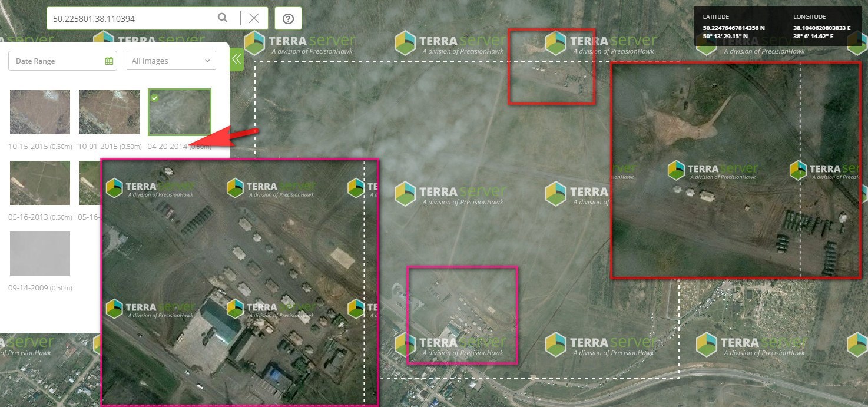Click the small pink-outlined area on map
This screenshot has width=868, height=407.
click(x=462, y=315)
